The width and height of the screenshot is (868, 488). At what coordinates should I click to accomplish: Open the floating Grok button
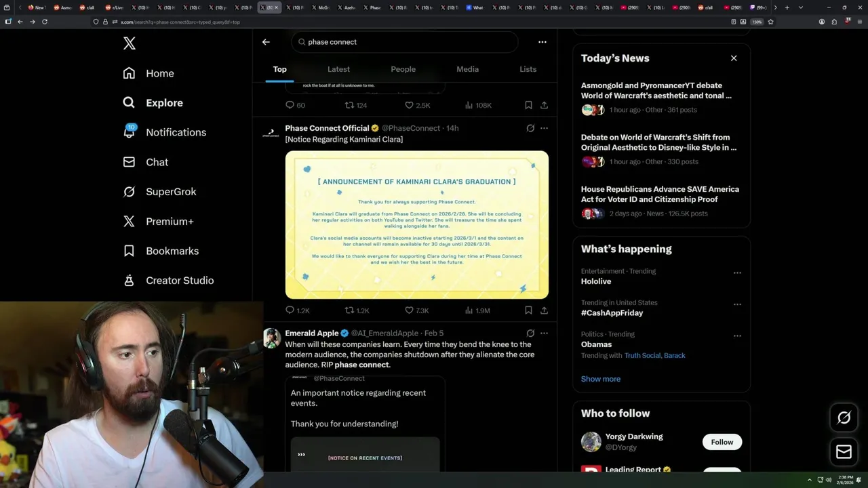[844, 418]
